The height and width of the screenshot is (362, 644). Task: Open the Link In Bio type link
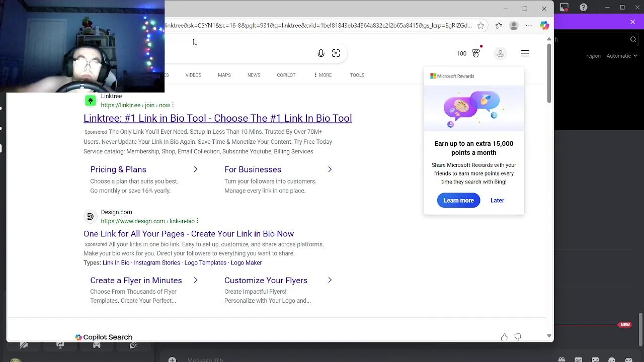click(x=116, y=262)
